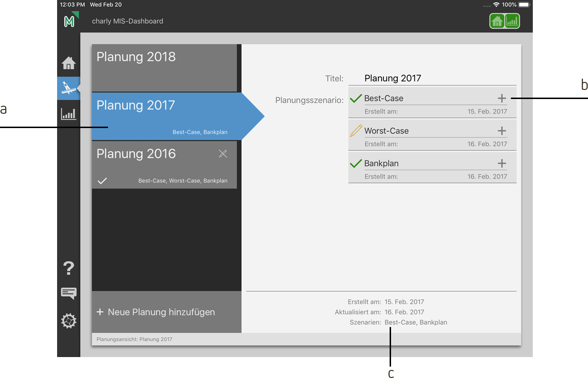588x378 pixels.
Task: Edit the Titel field containing Planung 2017
Action: tap(432, 78)
